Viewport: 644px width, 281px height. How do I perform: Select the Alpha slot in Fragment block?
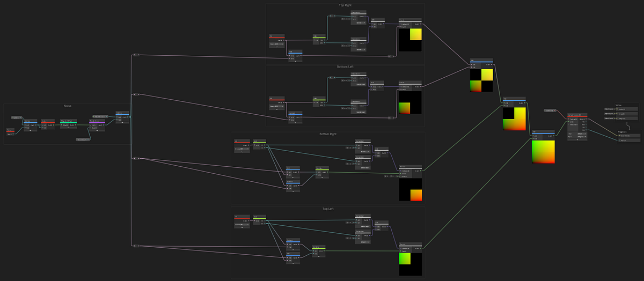click(x=630, y=140)
